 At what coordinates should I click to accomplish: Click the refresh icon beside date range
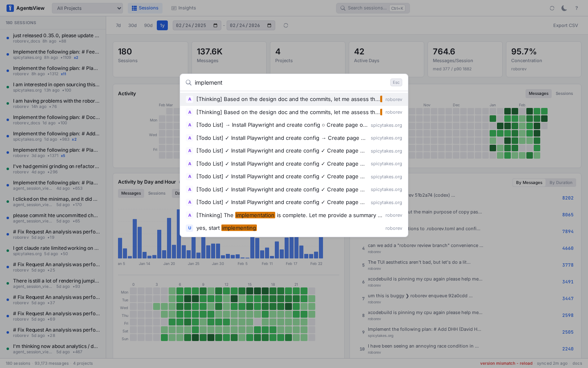pyautogui.click(x=286, y=25)
